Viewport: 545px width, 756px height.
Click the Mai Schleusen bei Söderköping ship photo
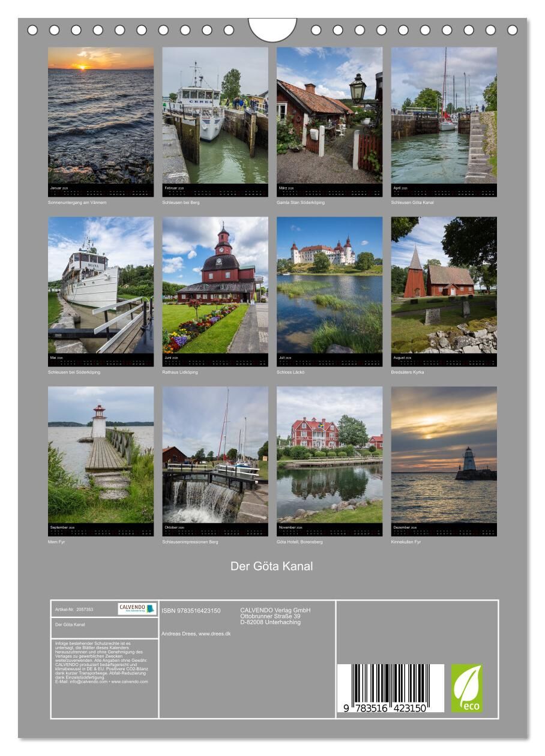[x=101, y=285]
